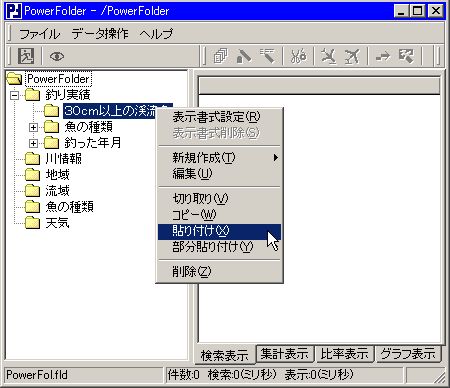Choose 貼り付け(X) in the context menu
The image size is (450, 388).
[219, 231]
